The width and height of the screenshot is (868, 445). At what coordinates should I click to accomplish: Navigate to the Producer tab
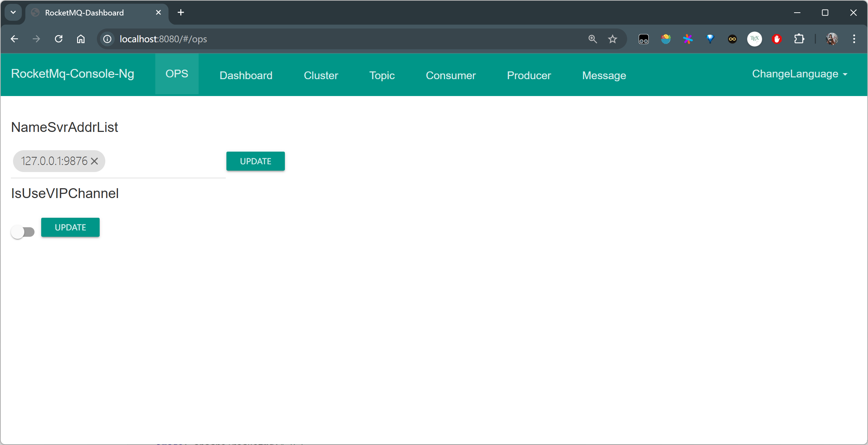point(529,75)
